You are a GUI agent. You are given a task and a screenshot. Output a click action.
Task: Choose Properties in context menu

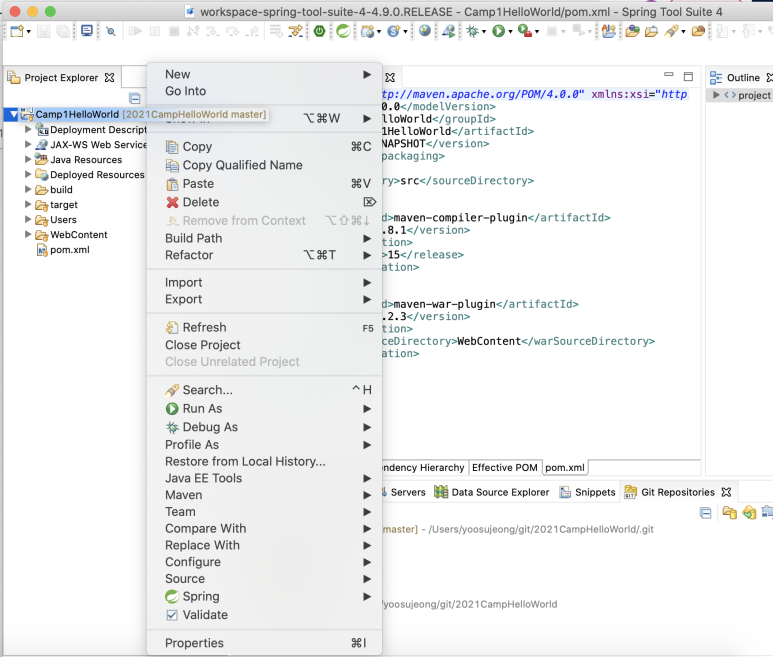click(x=264, y=643)
